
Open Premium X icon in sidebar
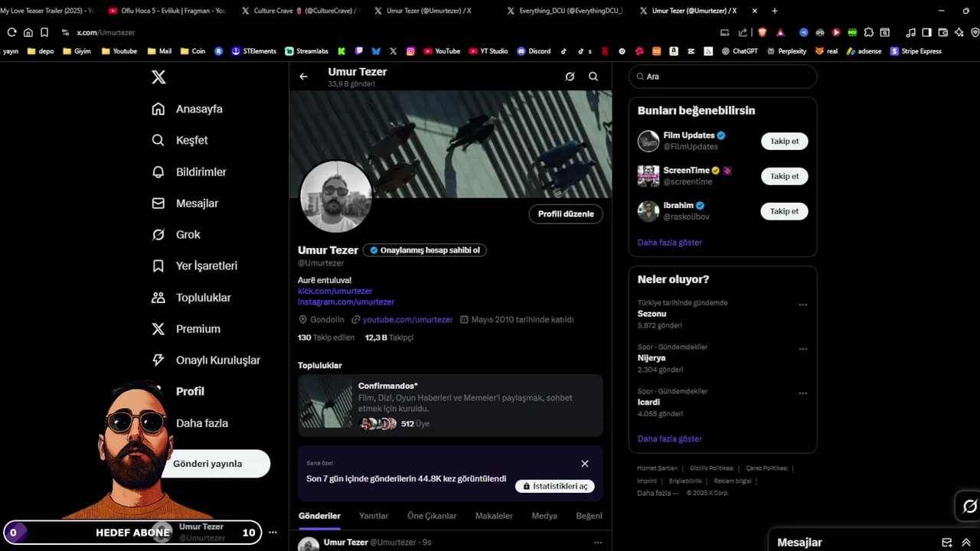(x=158, y=329)
